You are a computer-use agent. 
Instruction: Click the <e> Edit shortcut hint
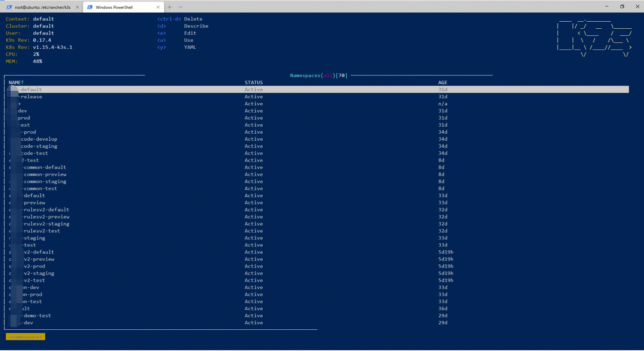(x=177, y=33)
